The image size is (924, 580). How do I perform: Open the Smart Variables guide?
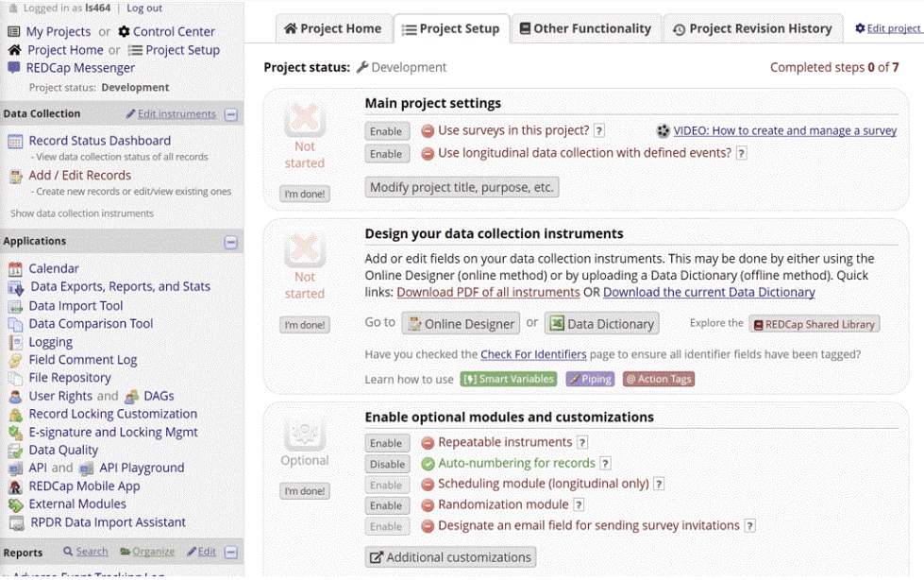509,380
